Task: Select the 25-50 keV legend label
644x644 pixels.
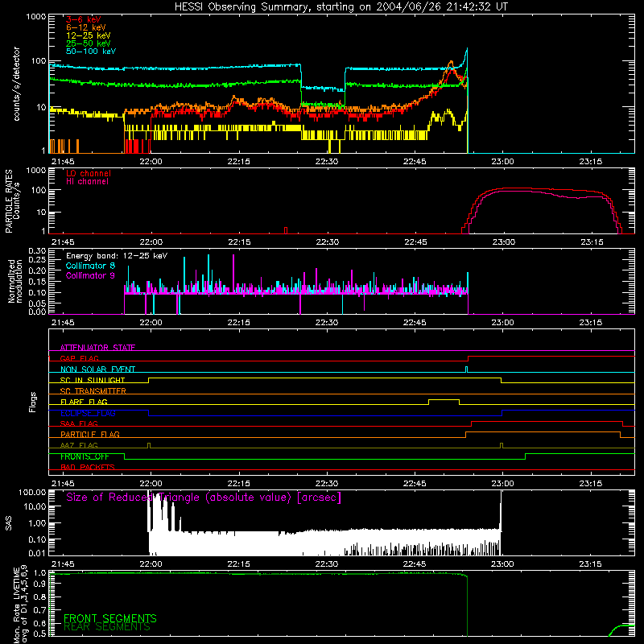Action: (x=89, y=43)
